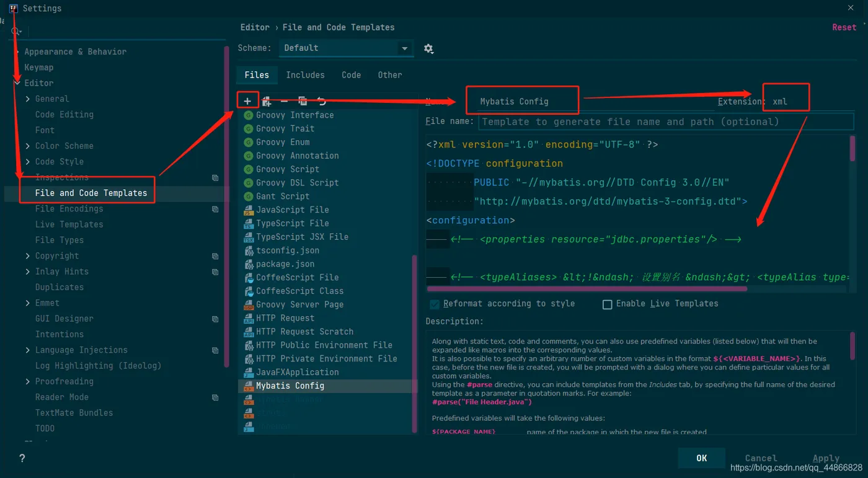Select the TypeScript File template icon

(x=249, y=223)
